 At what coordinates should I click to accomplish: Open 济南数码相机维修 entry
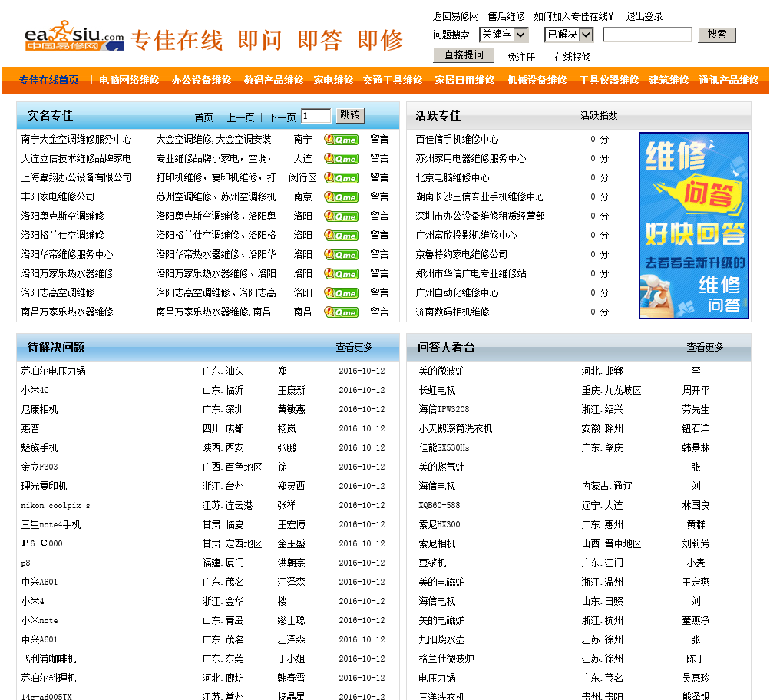(452, 312)
